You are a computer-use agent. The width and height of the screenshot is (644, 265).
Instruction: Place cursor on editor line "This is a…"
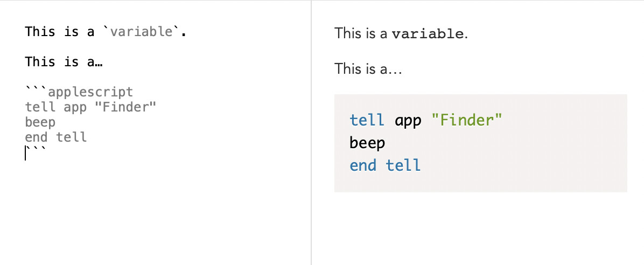pyautogui.click(x=64, y=62)
